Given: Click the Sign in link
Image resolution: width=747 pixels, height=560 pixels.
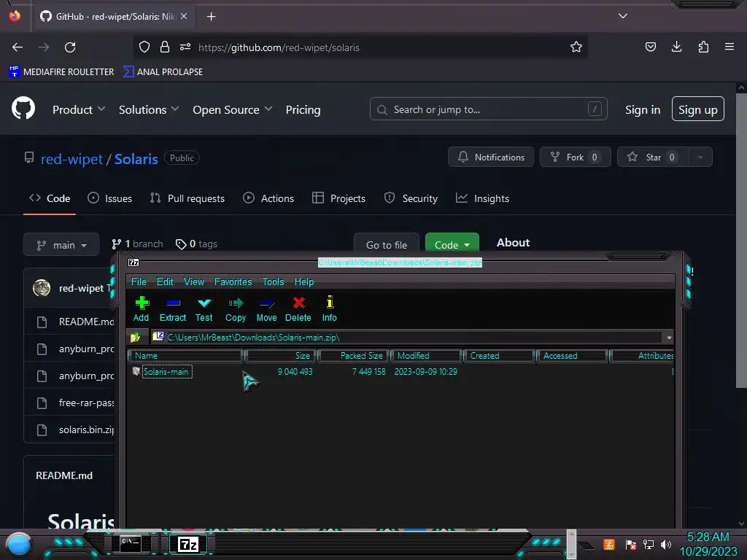Looking at the screenshot, I should point(643,109).
